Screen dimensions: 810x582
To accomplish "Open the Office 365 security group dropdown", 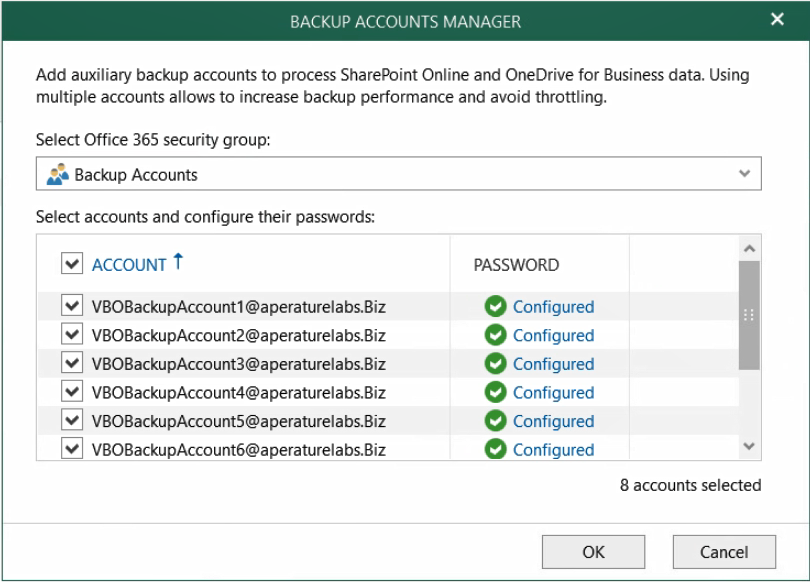I will click(398, 174).
